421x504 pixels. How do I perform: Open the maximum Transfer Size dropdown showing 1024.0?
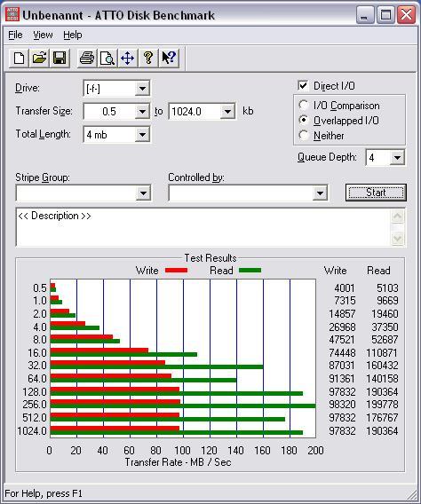227,112
